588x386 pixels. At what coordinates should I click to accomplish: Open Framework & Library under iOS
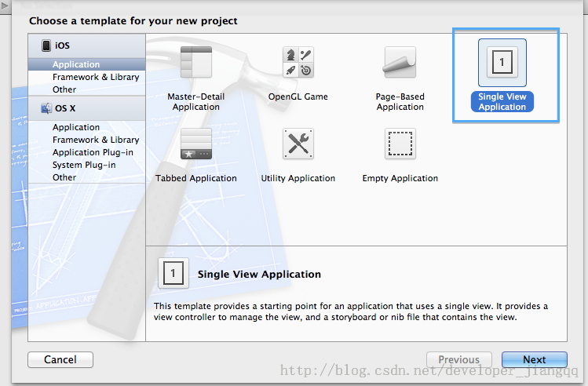[x=96, y=77]
